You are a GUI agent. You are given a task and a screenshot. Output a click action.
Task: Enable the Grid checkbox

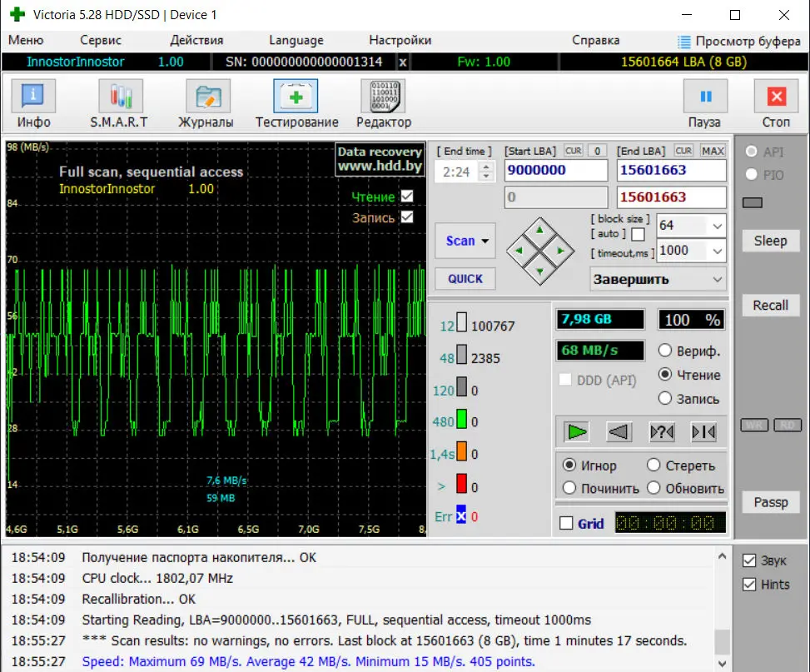point(567,524)
